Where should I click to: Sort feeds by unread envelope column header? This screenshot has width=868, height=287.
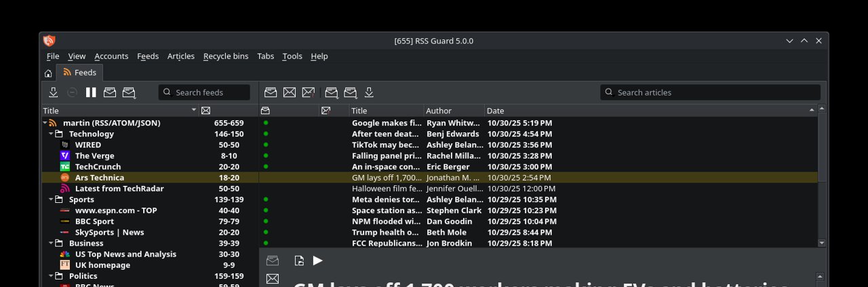[205, 111]
